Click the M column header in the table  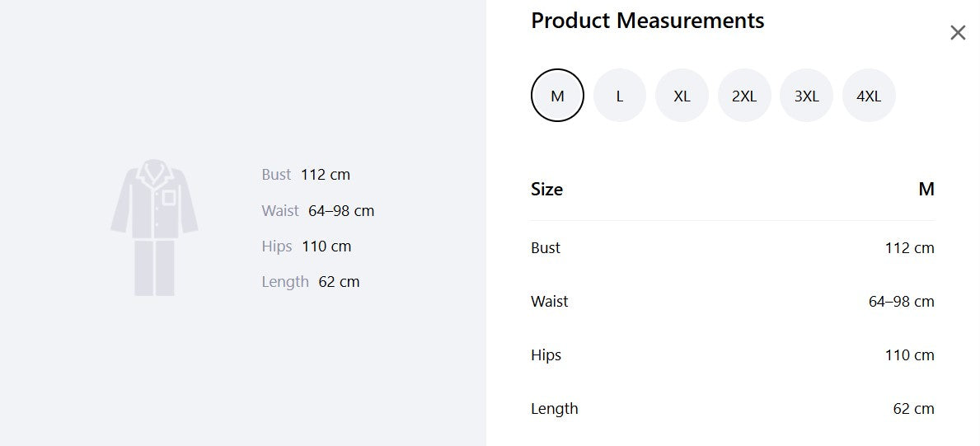(x=926, y=190)
